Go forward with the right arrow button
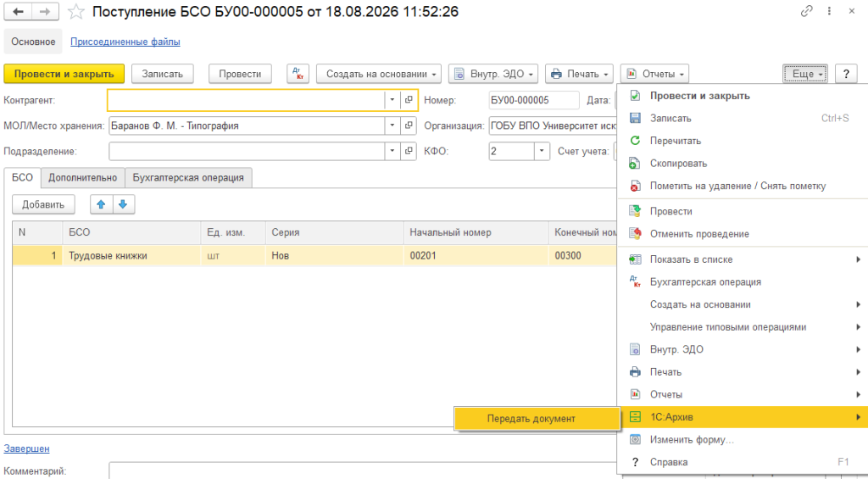Viewport: 868px width, 479px height. (46, 11)
